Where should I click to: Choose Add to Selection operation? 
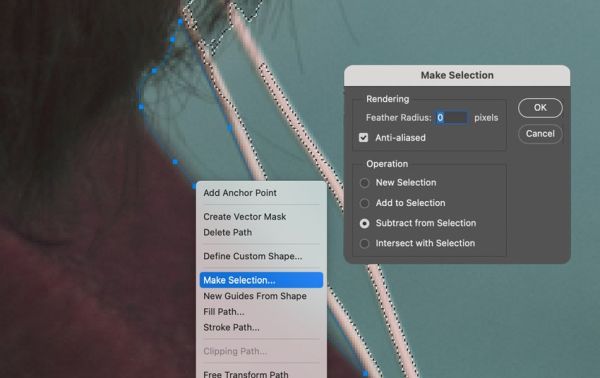coord(364,203)
